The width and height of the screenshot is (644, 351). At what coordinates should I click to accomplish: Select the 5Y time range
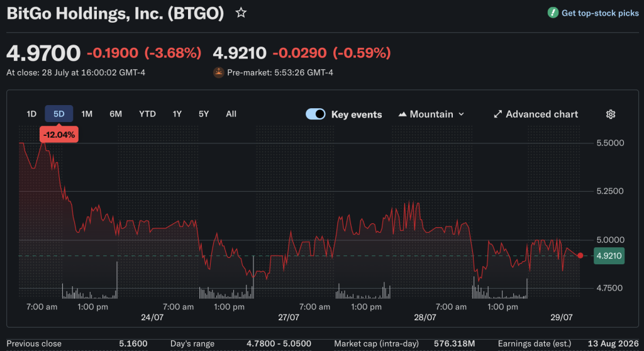coord(204,114)
